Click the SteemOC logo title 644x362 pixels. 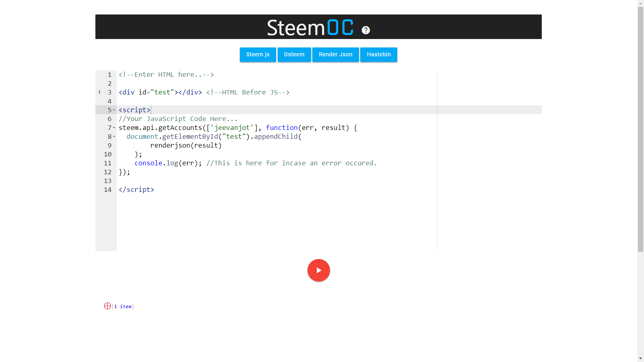[310, 27]
